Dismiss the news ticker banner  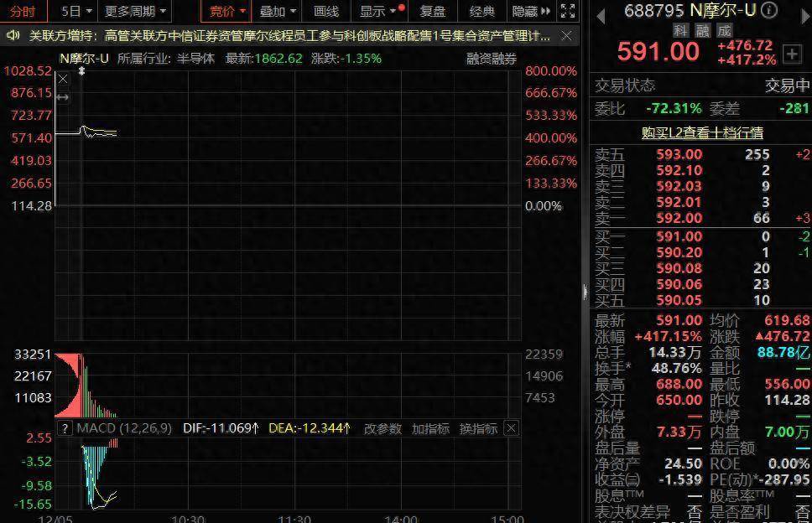click(567, 36)
